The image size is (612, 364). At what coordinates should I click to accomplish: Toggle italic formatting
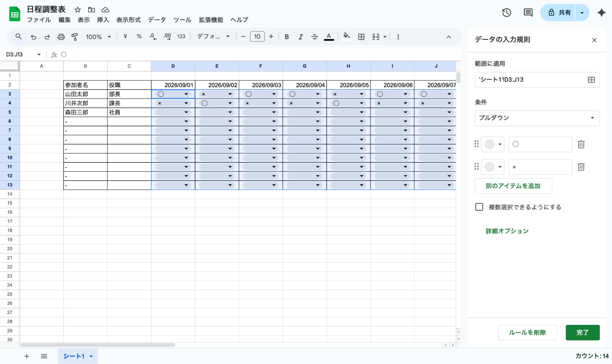coord(301,37)
